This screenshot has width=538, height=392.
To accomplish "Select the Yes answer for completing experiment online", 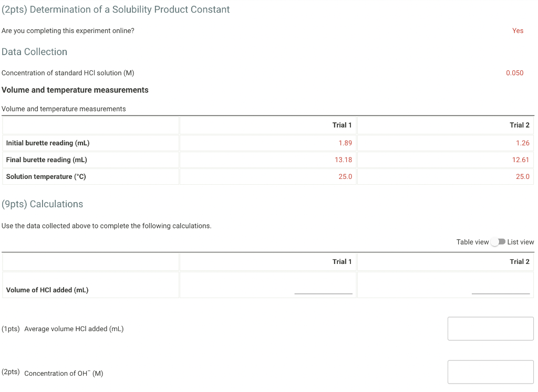I will pyautogui.click(x=518, y=30).
